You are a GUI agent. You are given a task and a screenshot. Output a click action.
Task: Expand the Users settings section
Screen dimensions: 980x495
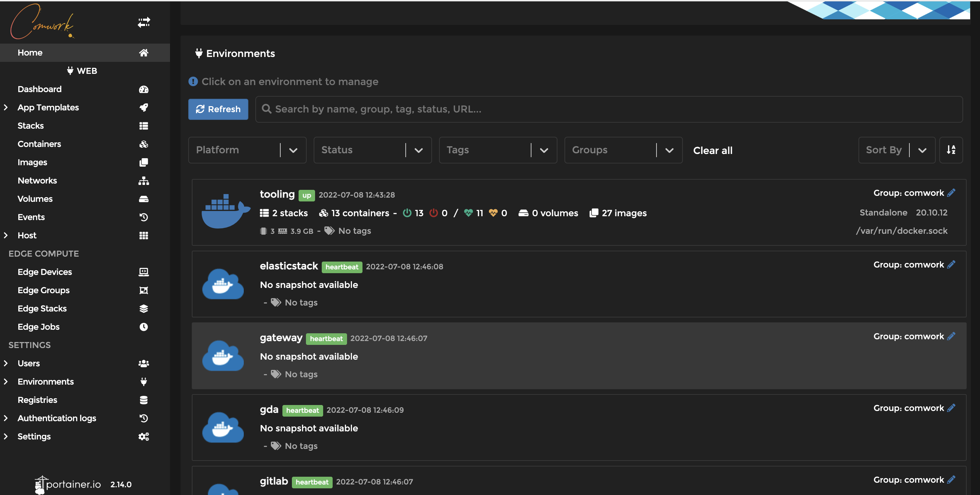pyautogui.click(x=6, y=363)
